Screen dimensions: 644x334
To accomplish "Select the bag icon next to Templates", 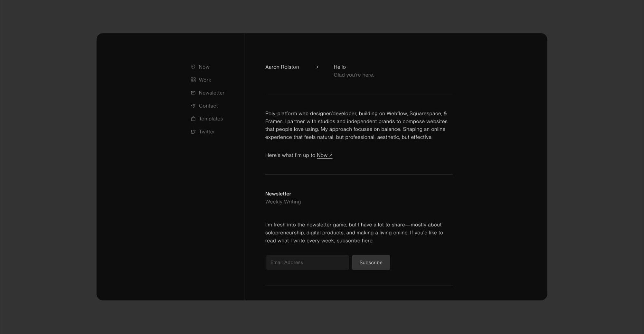I will 193,119.
